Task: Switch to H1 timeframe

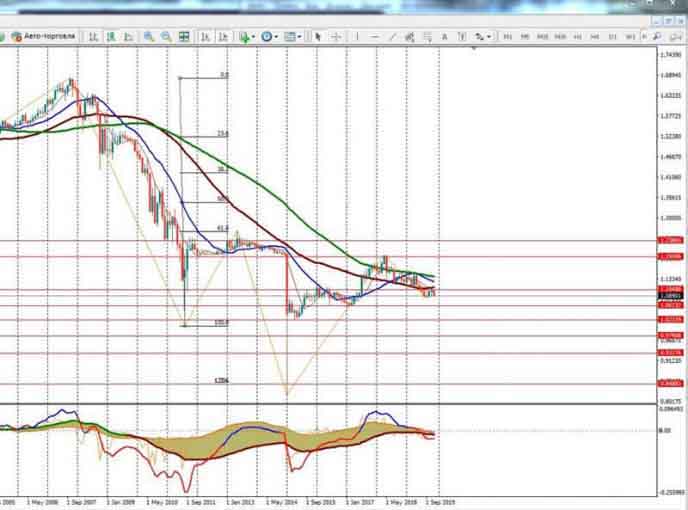Action: click(x=578, y=37)
